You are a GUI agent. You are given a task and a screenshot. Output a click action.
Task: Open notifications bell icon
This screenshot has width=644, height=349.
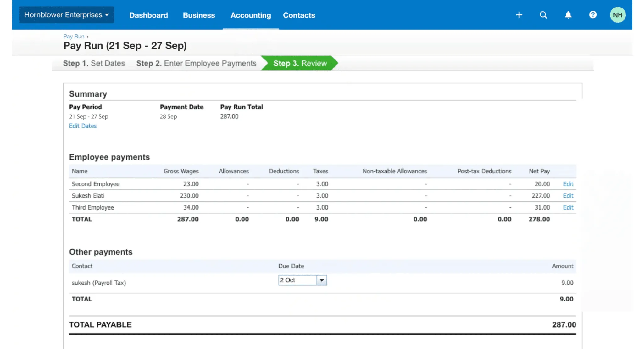tap(568, 15)
